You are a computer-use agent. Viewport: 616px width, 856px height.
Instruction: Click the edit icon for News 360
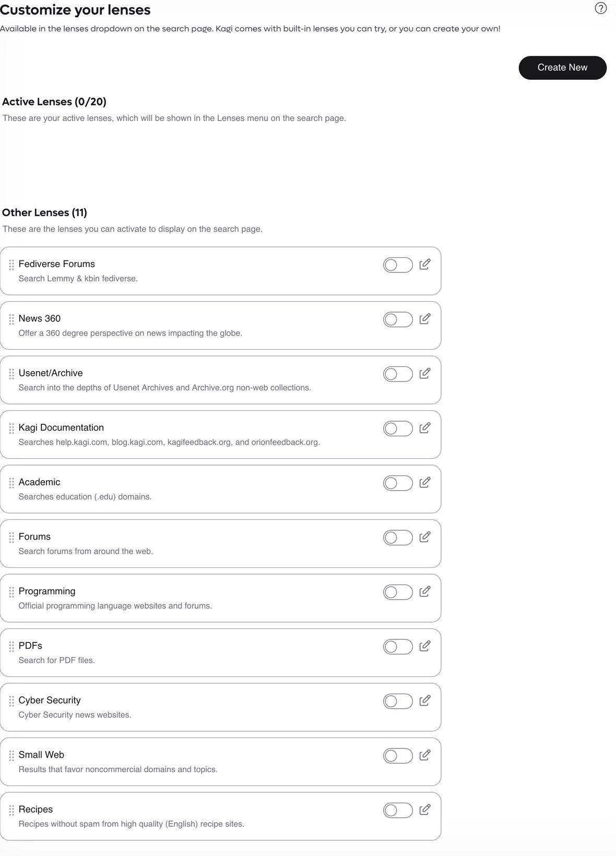point(425,319)
